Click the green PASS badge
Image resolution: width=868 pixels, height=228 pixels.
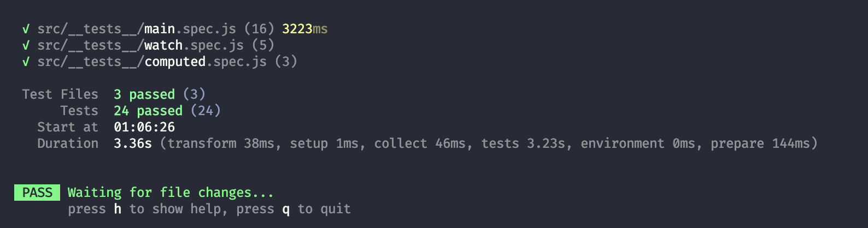(x=37, y=193)
